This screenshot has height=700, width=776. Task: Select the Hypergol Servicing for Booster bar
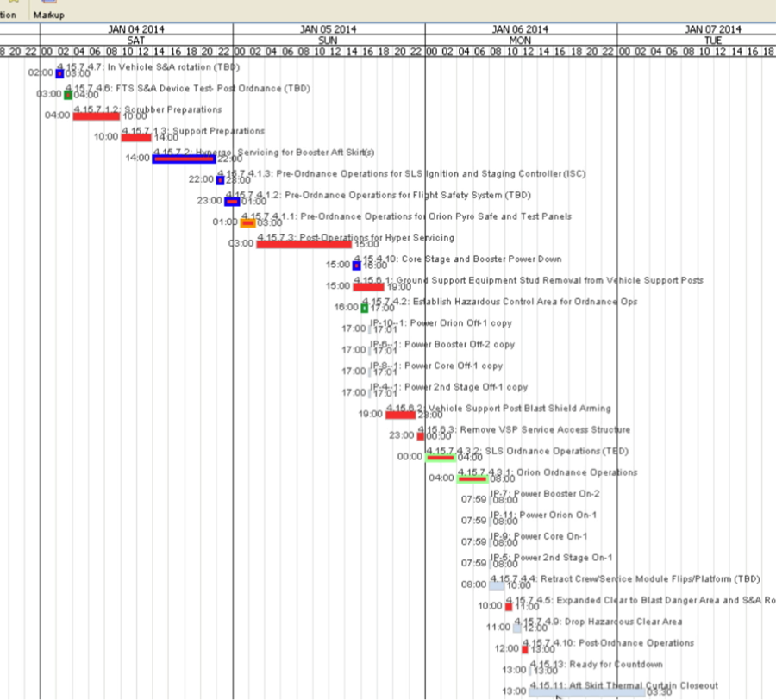183,159
